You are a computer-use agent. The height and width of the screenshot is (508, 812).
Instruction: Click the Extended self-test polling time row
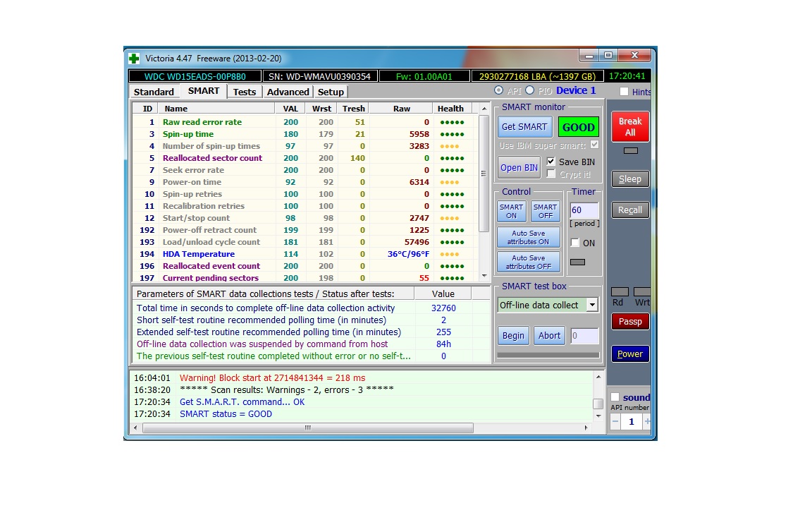(x=311, y=332)
